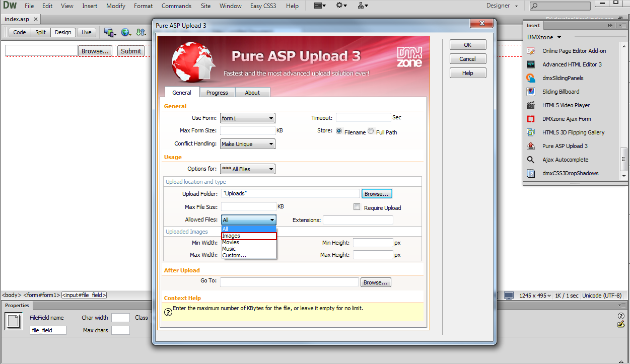Click file field icon in Properties panel
This screenshot has width=630, height=364.
pos(14,321)
